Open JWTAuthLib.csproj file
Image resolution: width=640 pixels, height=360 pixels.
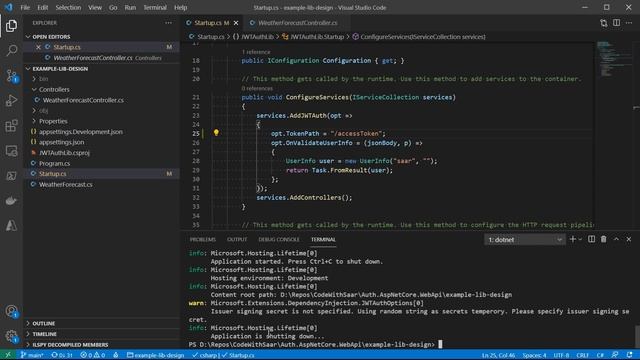tap(64, 153)
